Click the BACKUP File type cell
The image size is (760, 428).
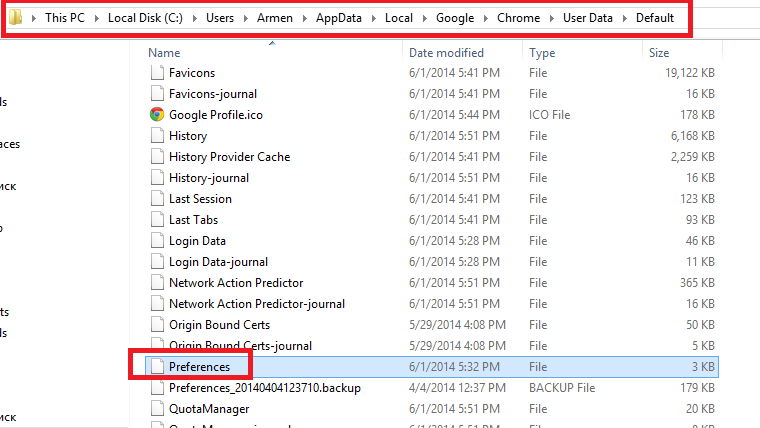562,388
